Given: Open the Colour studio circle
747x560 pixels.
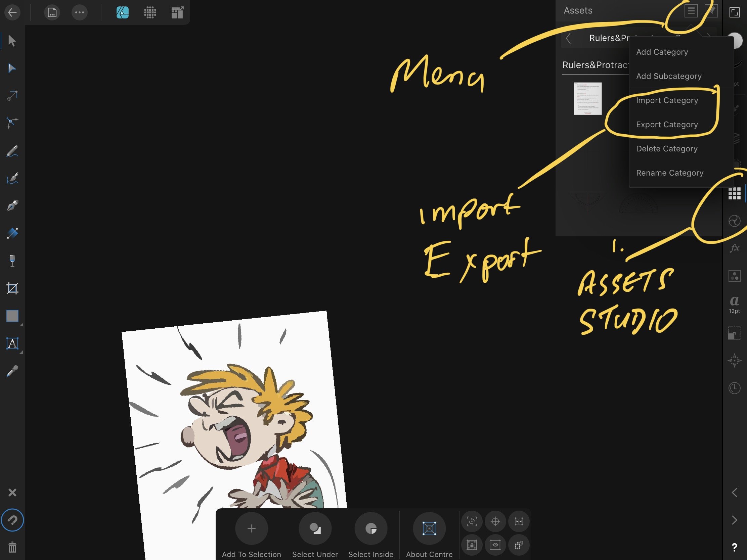Looking at the screenshot, I should [736, 41].
